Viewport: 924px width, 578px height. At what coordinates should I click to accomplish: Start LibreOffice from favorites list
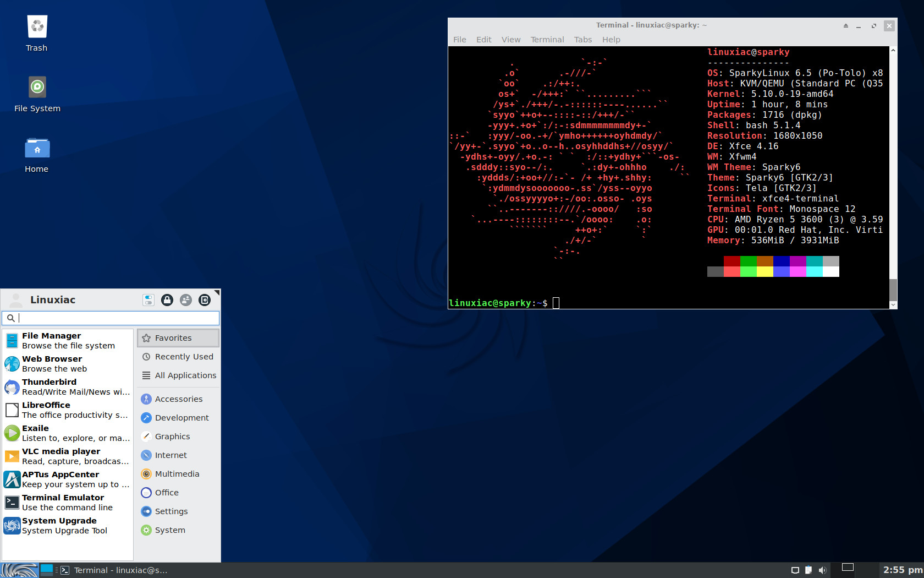[x=68, y=410]
